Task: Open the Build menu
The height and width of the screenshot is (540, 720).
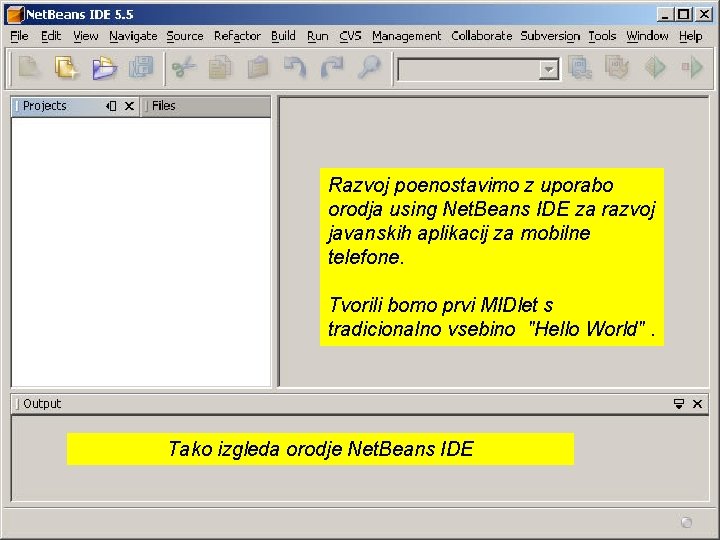Action: point(283,36)
